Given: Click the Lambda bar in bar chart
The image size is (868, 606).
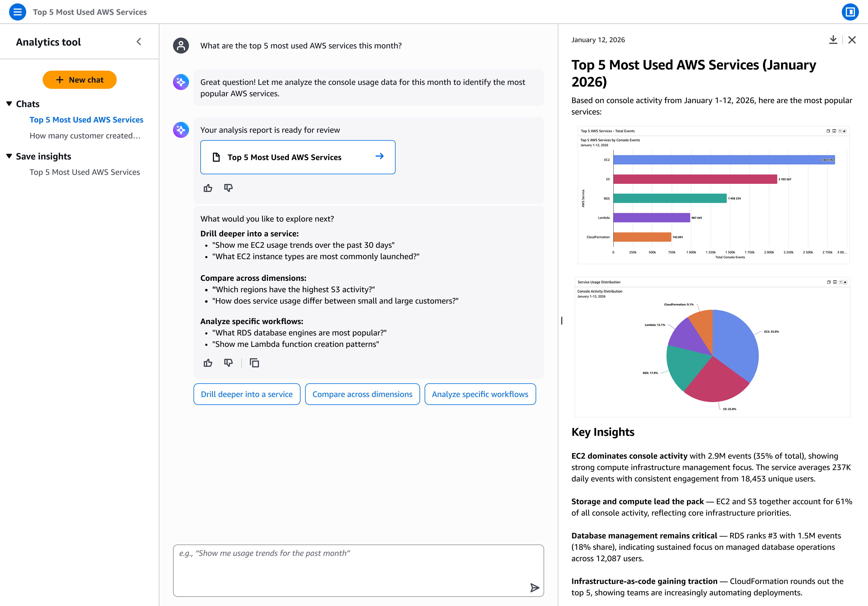Looking at the screenshot, I should [x=652, y=218].
